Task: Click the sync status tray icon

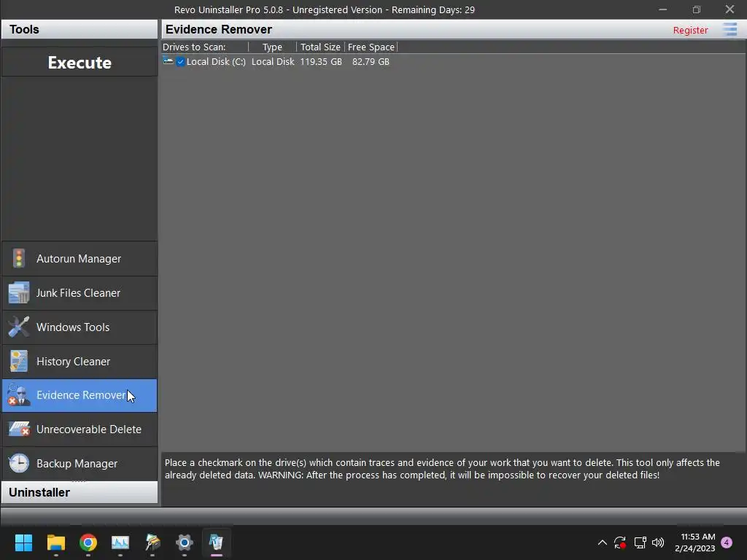Action: 620,542
